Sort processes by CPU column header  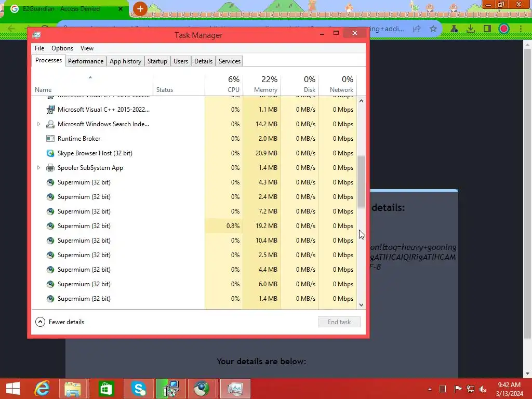click(x=224, y=85)
